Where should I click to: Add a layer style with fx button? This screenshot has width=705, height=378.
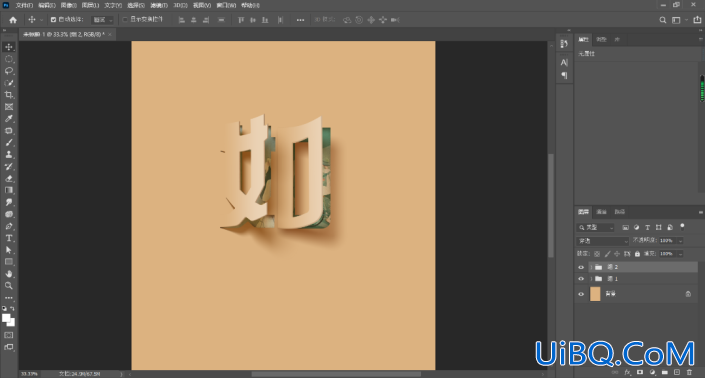pos(628,372)
